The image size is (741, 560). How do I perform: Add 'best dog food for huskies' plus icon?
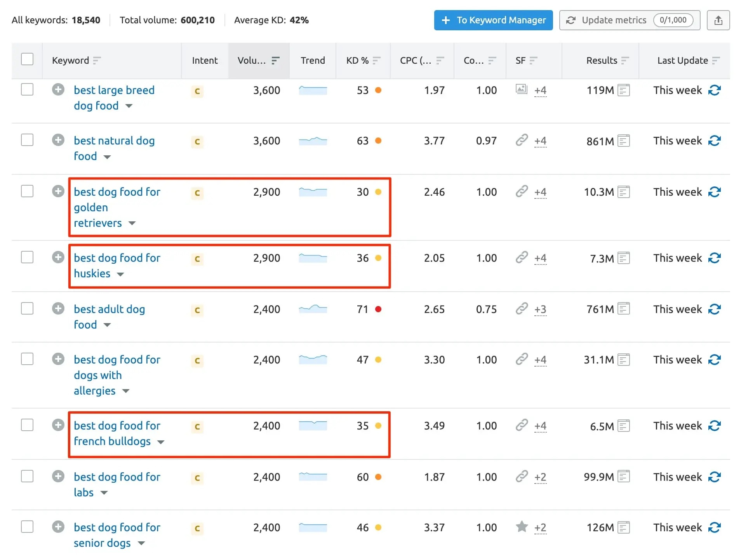pyautogui.click(x=58, y=257)
